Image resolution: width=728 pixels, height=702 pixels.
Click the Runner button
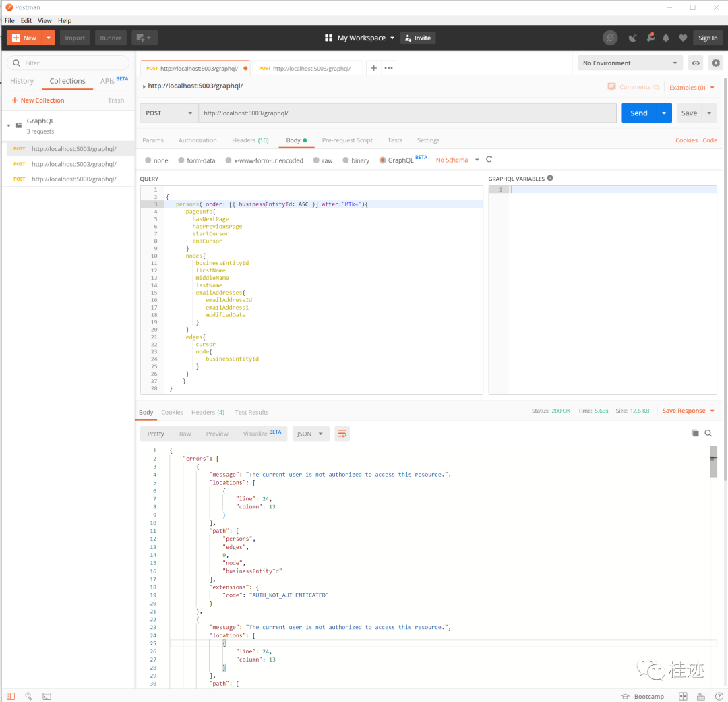click(x=111, y=38)
